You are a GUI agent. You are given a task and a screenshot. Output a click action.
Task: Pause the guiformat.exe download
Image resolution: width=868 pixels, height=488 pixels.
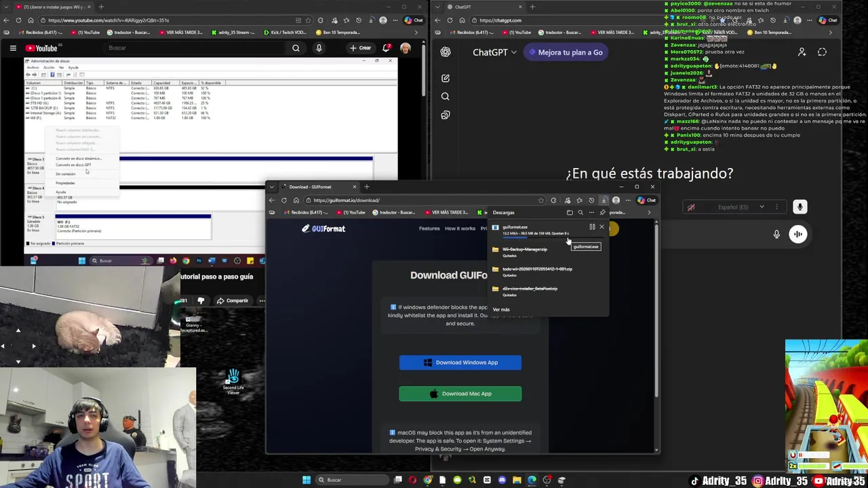tap(592, 227)
